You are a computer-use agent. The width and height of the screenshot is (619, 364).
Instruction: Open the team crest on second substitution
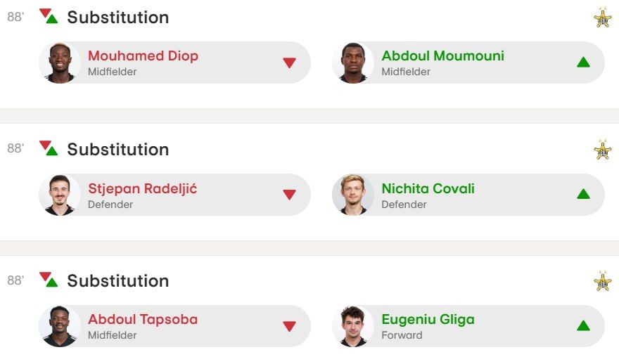602,150
